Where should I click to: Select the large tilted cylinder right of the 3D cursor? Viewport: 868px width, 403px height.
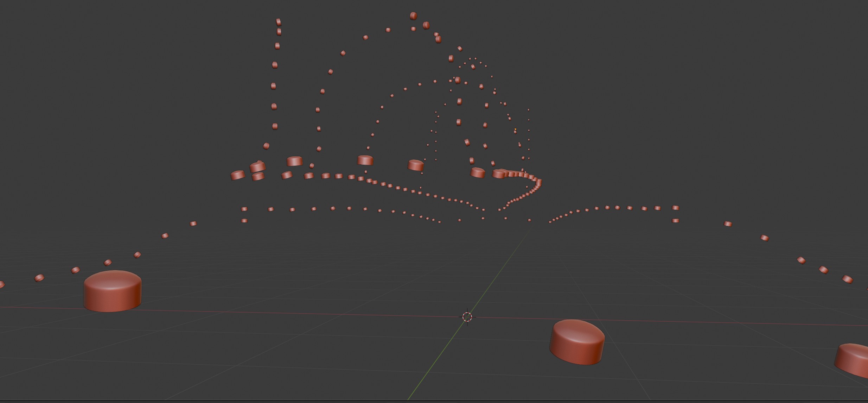(577, 342)
